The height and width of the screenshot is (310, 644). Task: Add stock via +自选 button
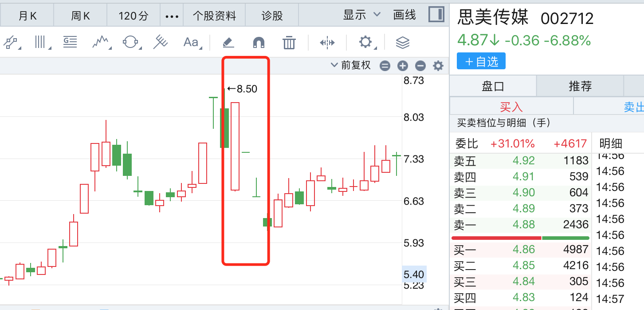point(481,62)
